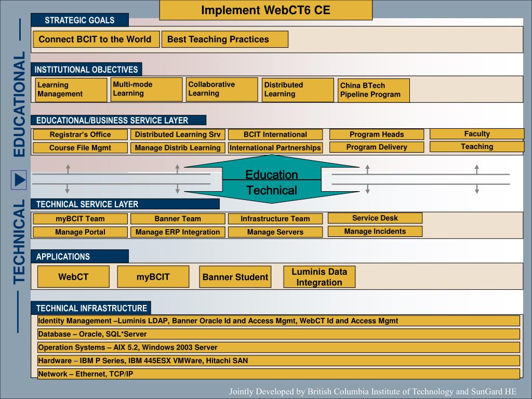This screenshot has width=532, height=399.
Task: Select Distributed Learning objective box
Action: click(x=298, y=90)
